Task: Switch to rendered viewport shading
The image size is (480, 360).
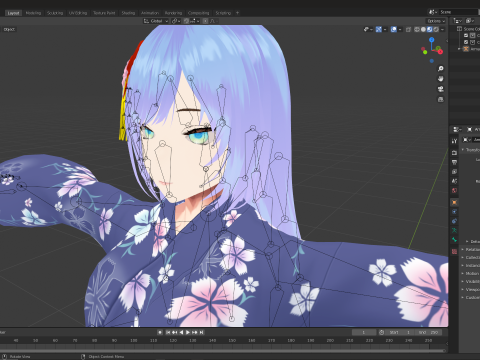Action: point(436,29)
